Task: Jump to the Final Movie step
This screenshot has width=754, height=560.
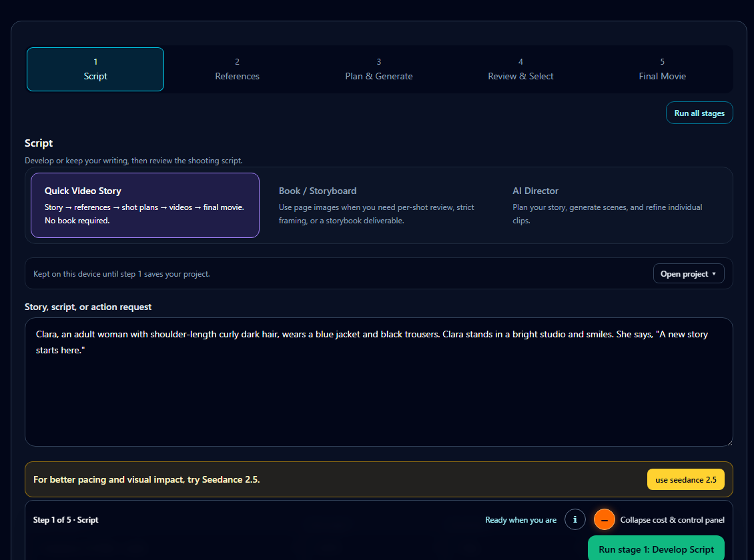Action: [662, 69]
